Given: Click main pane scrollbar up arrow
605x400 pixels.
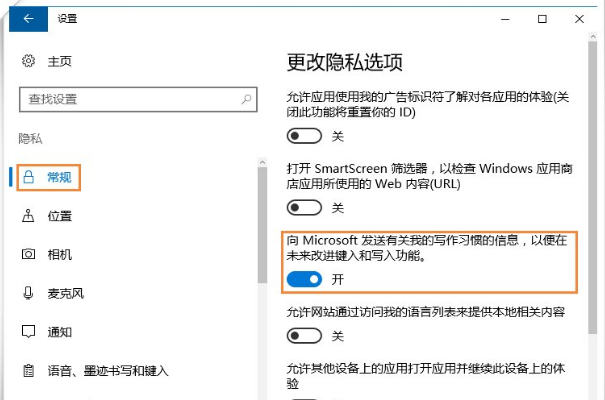Looking at the screenshot, I should 593,37.
